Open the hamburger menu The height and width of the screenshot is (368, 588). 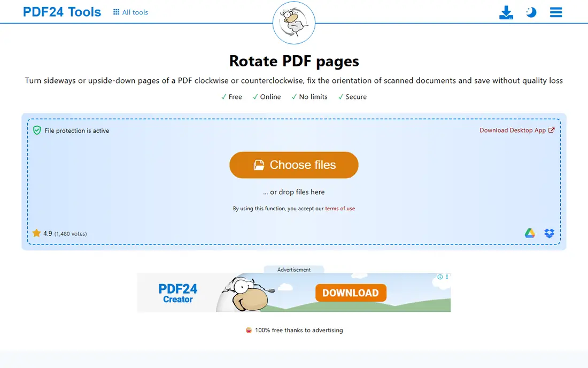click(556, 12)
